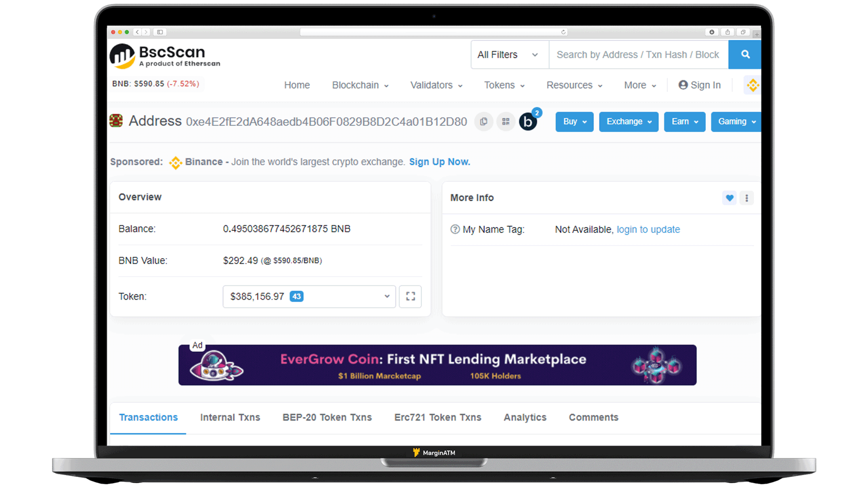Click the fullscreen expand icon for Token
This screenshot has width=868, height=488.
[410, 297]
